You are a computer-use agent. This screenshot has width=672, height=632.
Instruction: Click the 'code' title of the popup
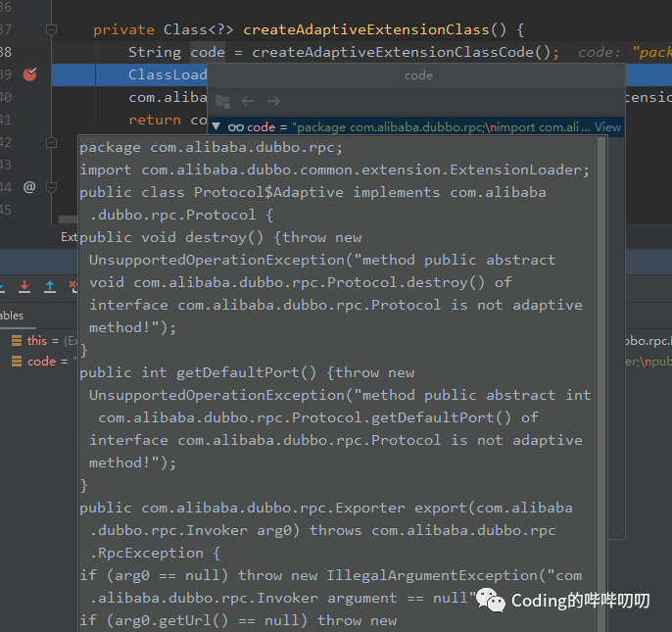point(418,75)
